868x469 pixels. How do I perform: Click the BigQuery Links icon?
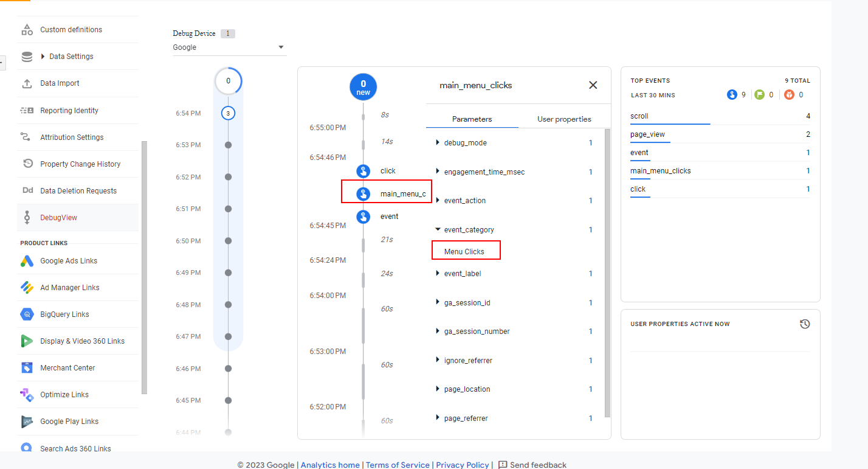click(27, 314)
